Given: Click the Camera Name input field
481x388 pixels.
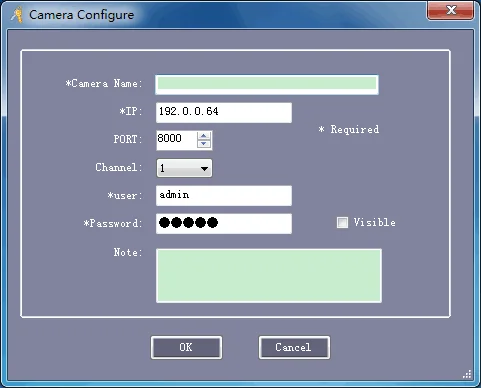Looking at the screenshot, I should (x=267, y=84).
